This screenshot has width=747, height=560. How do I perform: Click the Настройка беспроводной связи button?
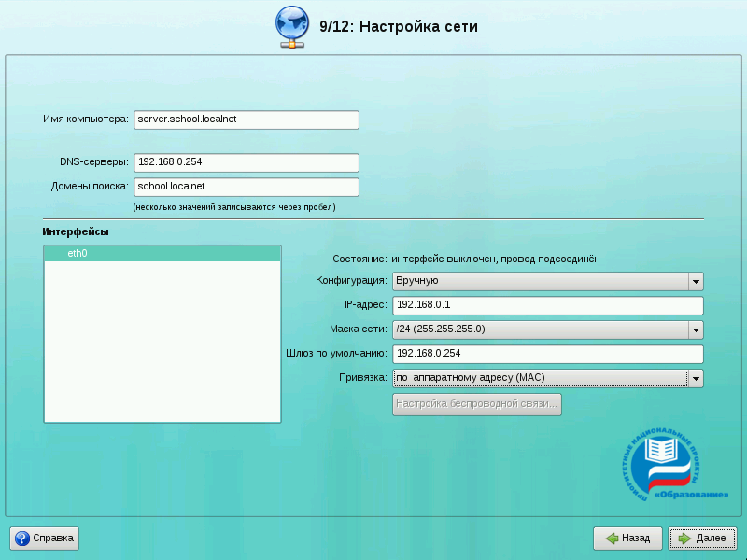pyautogui.click(x=477, y=404)
